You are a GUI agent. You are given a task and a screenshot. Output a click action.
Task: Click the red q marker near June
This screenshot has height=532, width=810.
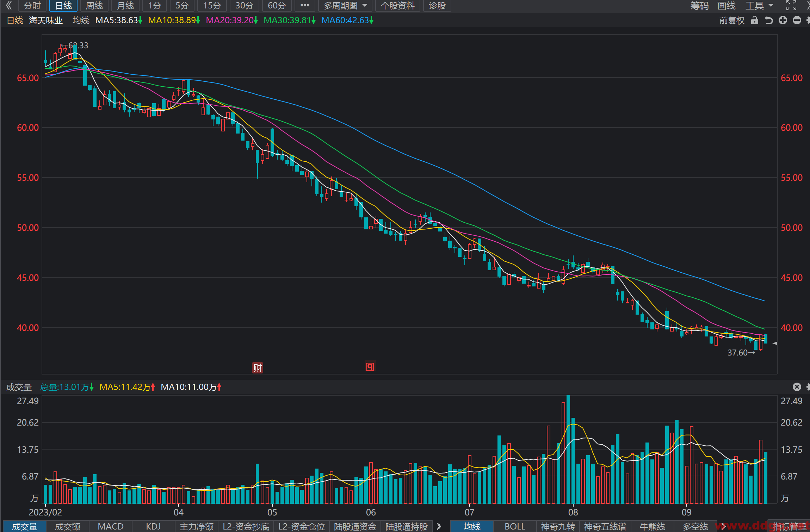point(370,367)
